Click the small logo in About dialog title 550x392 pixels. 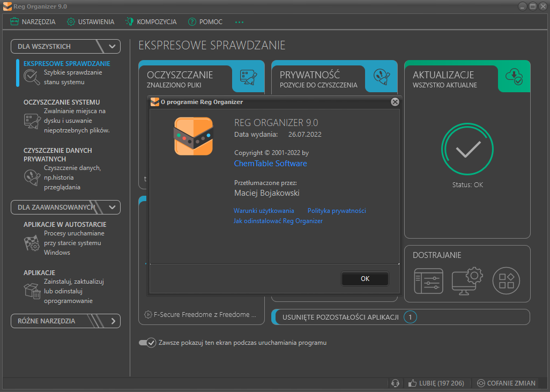(x=155, y=102)
